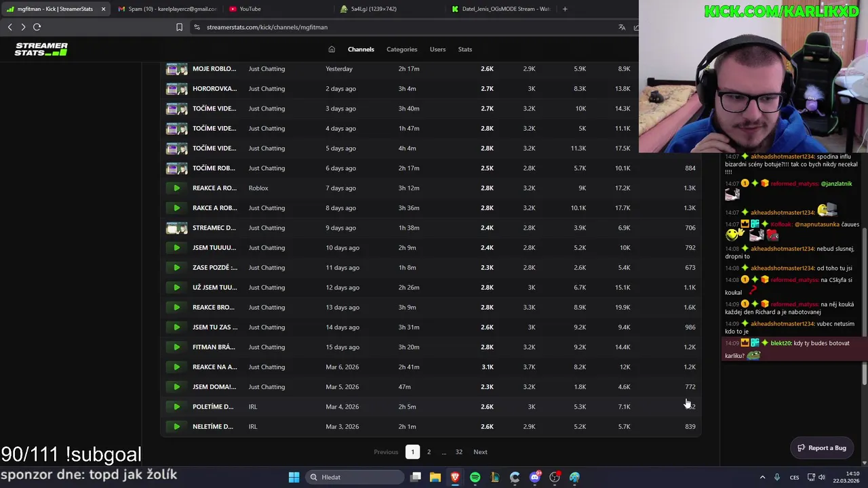Click the StreamerStats logo
868x488 pixels.
click(x=41, y=49)
